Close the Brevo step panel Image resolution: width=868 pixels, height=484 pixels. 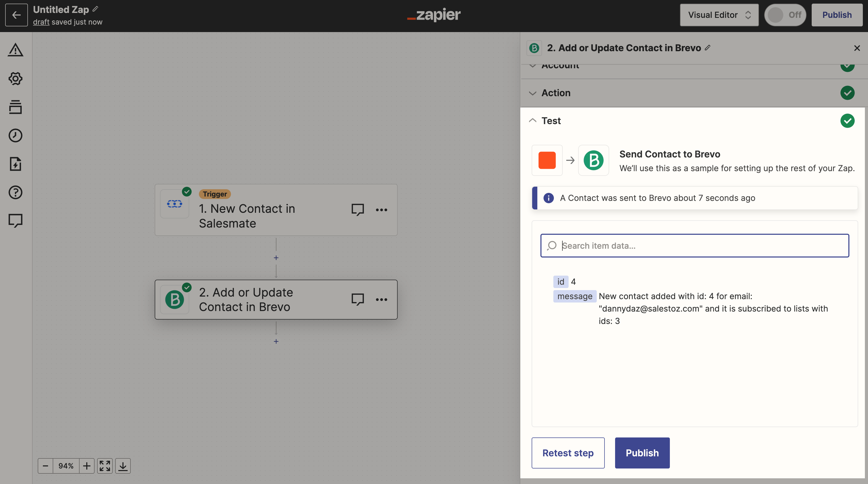[857, 48]
